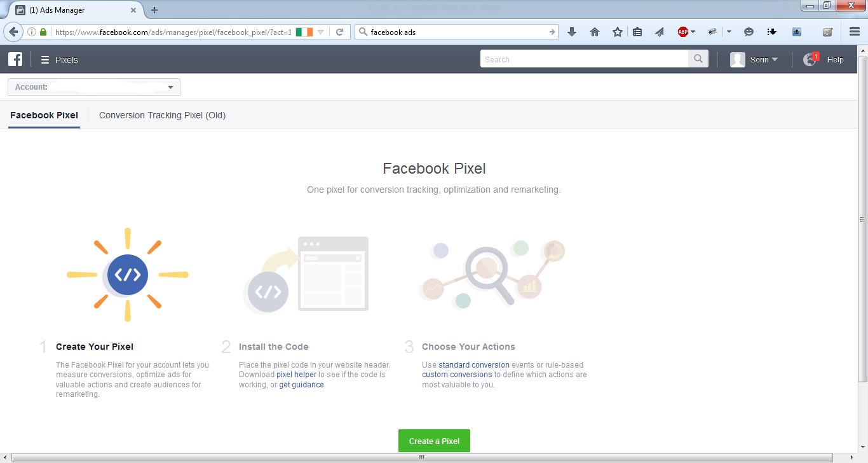
Task: Expand the Sorin user menu arrow
Action: point(775,60)
